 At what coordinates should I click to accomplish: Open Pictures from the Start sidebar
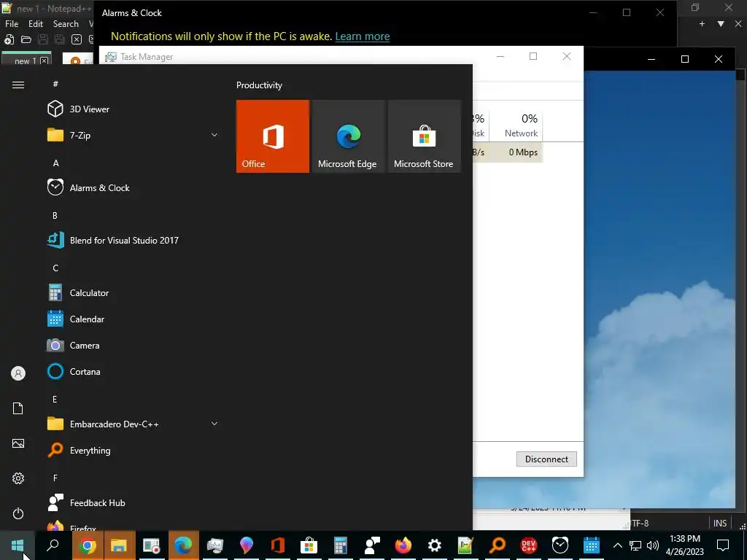pos(18,443)
